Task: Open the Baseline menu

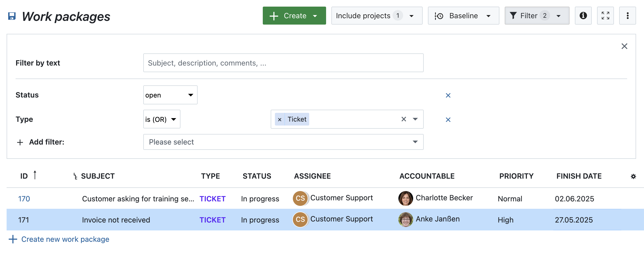Action: click(463, 16)
